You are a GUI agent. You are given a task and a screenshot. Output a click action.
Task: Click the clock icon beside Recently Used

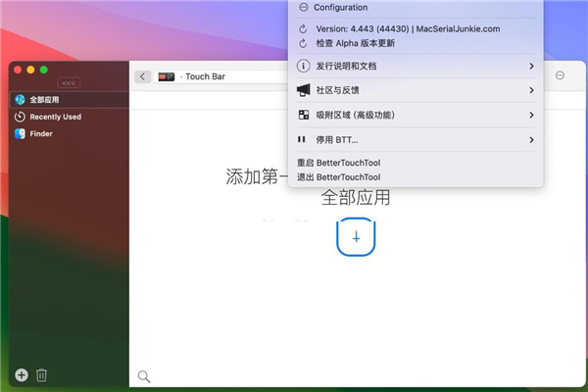coord(20,117)
